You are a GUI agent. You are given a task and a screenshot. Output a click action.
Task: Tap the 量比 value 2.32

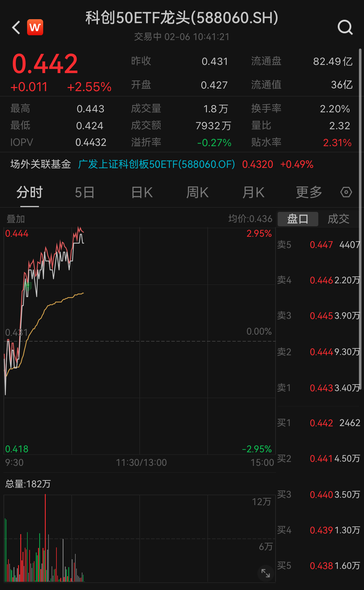340,126
